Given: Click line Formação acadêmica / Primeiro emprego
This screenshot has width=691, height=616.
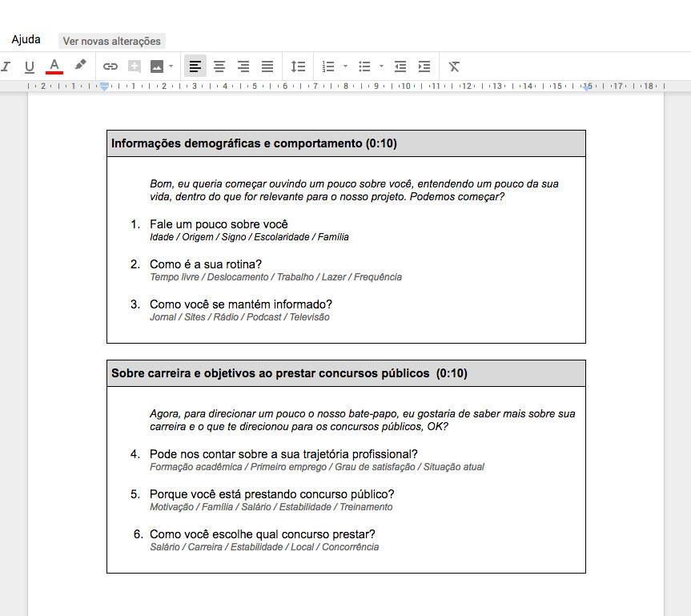Looking at the screenshot, I should (x=317, y=467).
